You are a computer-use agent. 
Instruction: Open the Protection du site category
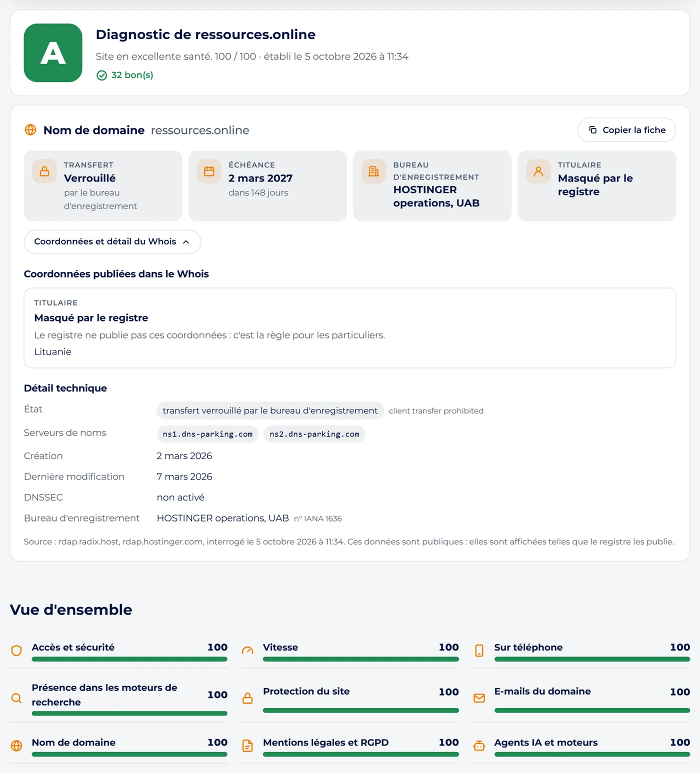350,698
